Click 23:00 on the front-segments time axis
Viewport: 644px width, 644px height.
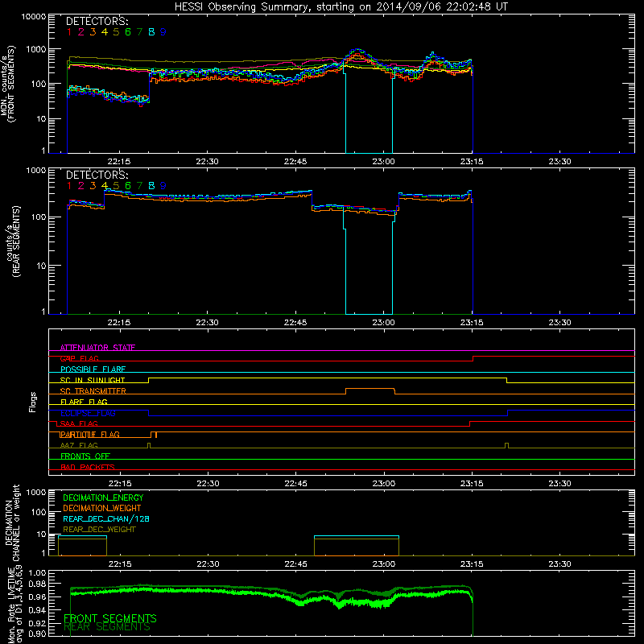point(384,162)
